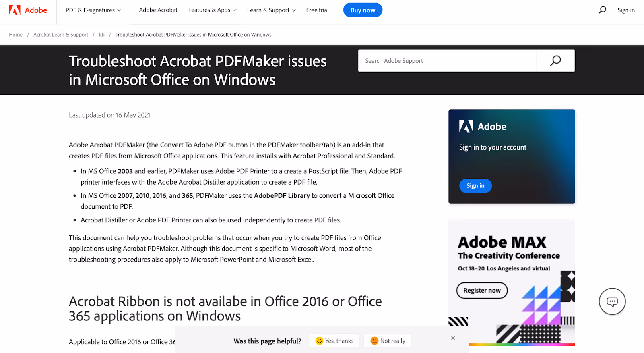Submit search with the support search button
Screen dimensions: 644x353
pos(555,61)
